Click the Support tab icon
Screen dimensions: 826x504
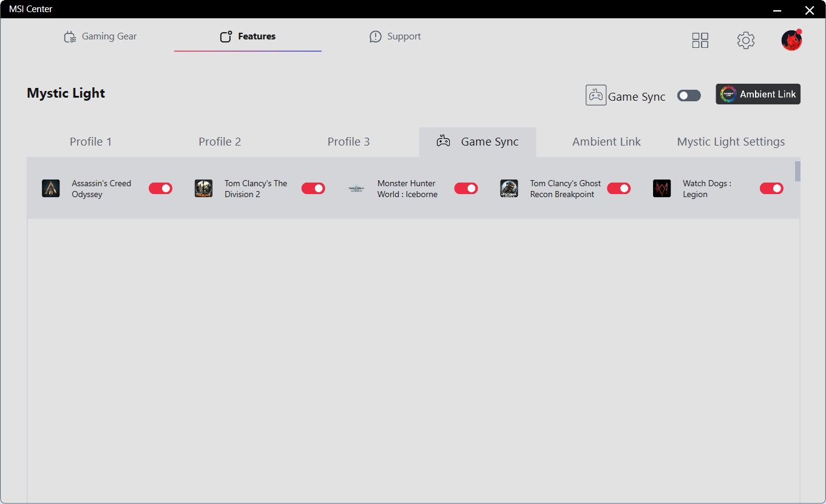pos(376,37)
